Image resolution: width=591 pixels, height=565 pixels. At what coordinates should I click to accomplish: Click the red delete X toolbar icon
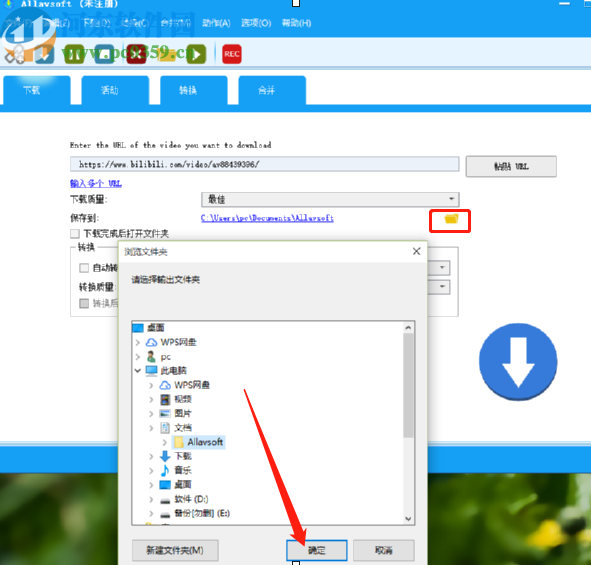point(136,54)
